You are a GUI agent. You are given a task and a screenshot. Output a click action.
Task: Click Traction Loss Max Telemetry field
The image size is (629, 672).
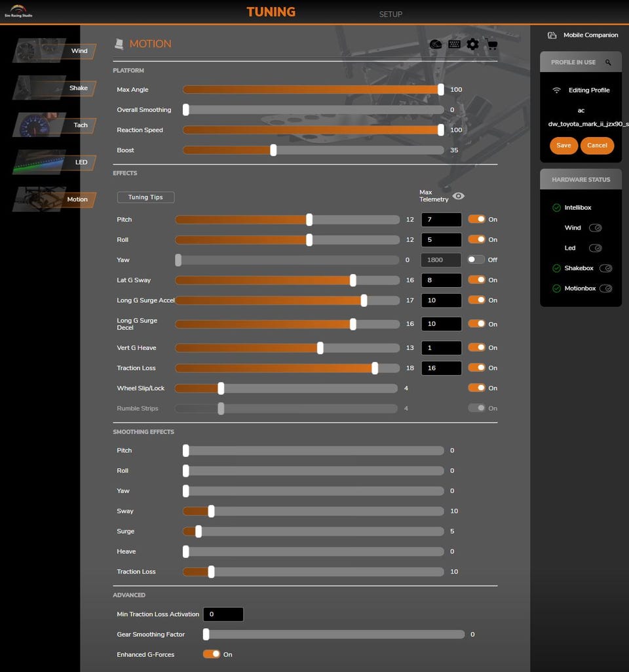click(442, 368)
